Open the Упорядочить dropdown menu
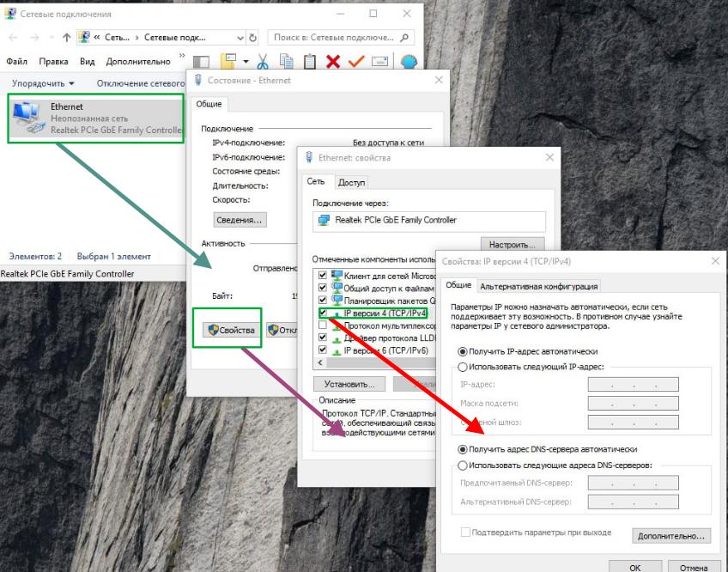728x572 pixels. click(x=43, y=83)
